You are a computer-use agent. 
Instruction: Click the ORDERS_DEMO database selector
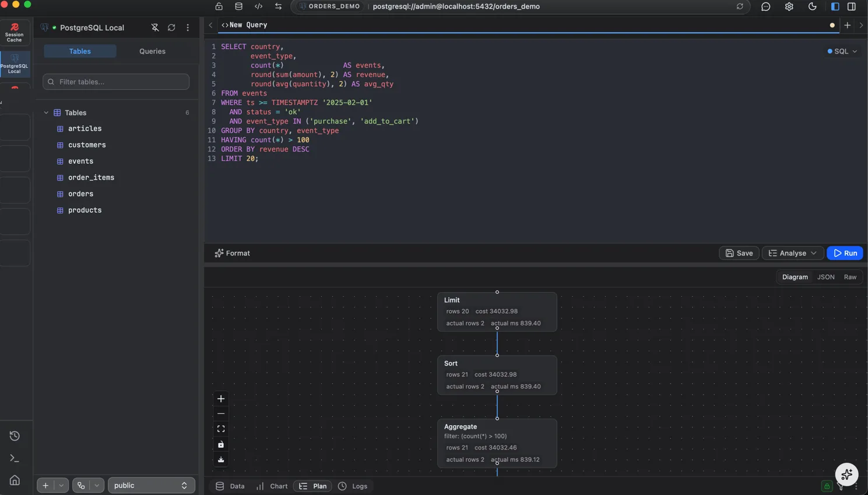(x=329, y=6)
